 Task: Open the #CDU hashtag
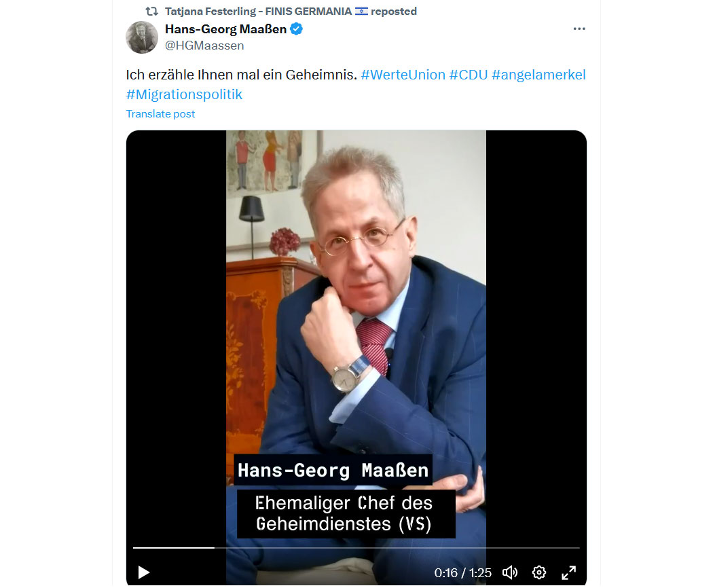pos(469,75)
